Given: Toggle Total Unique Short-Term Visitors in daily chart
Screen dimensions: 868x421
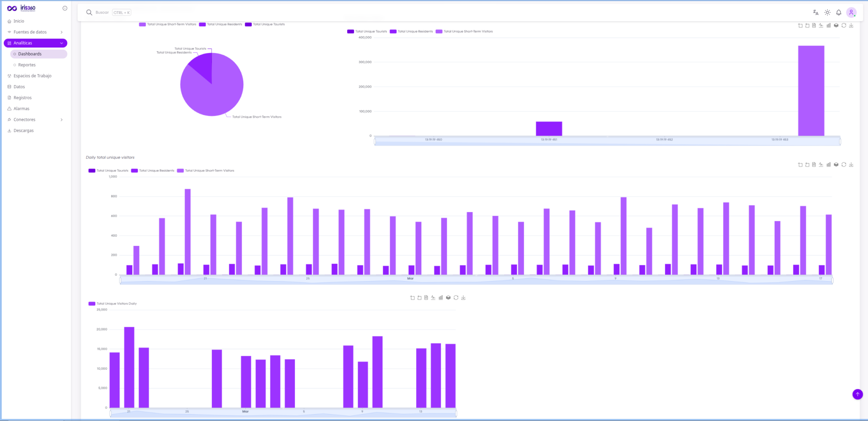Looking at the screenshot, I should [206, 170].
